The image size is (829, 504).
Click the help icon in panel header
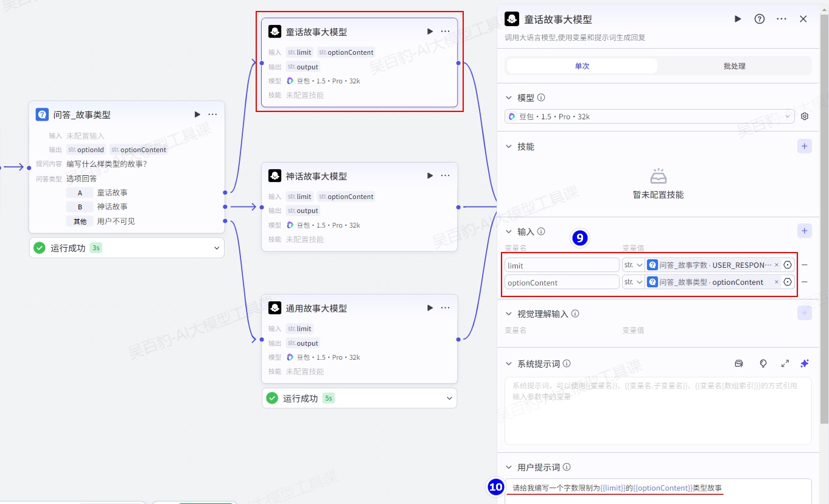pyautogui.click(x=760, y=19)
